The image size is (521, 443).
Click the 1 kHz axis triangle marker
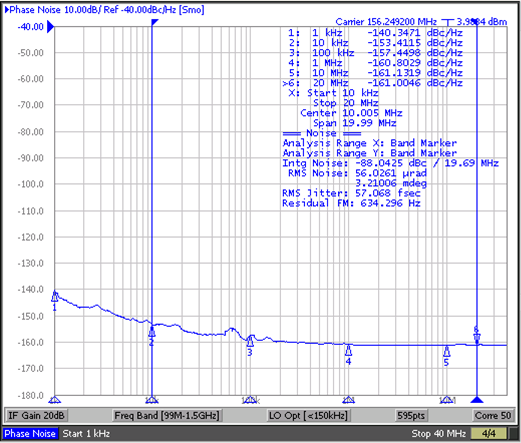(55, 399)
